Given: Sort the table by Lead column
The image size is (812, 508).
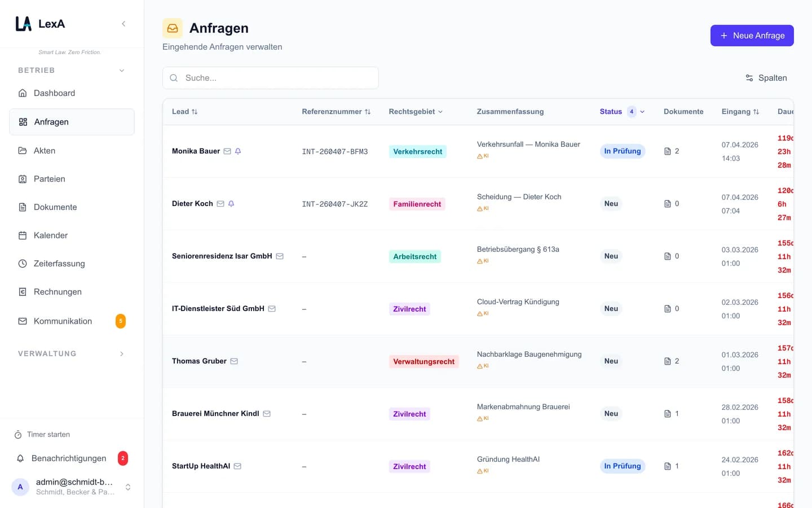Looking at the screenshot, I should pyautogui.click(x=185, y=112).
